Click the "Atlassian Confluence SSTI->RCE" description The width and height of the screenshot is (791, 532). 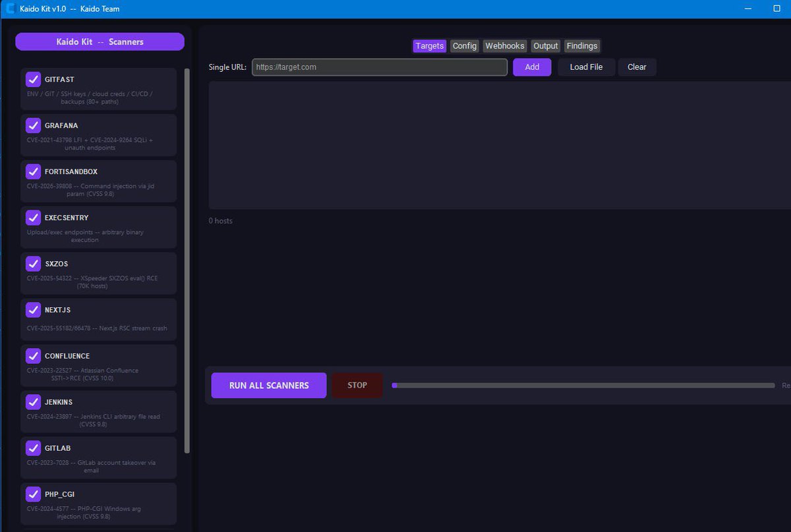tap(83, 374)
